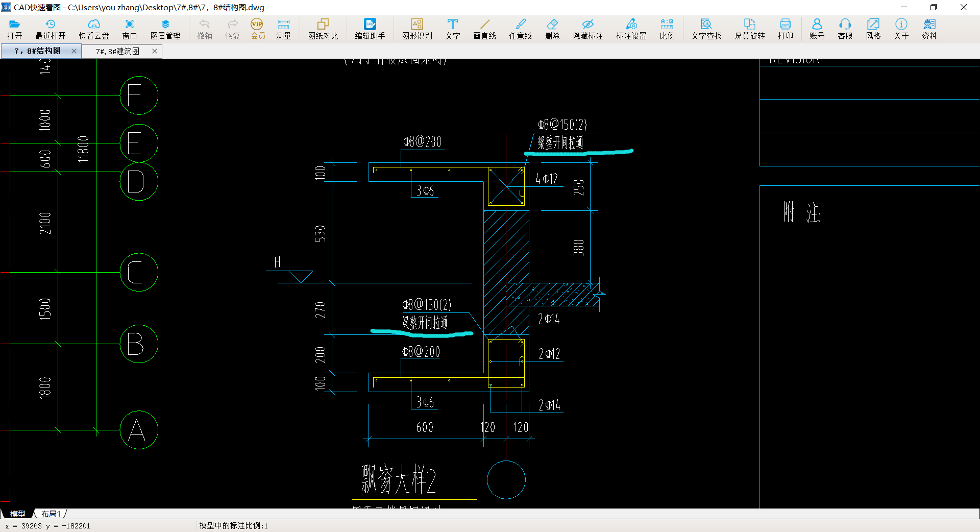Switch to the 7#, 8#建筑图 tab
The image size is (980, 532).
coord(117,51)
